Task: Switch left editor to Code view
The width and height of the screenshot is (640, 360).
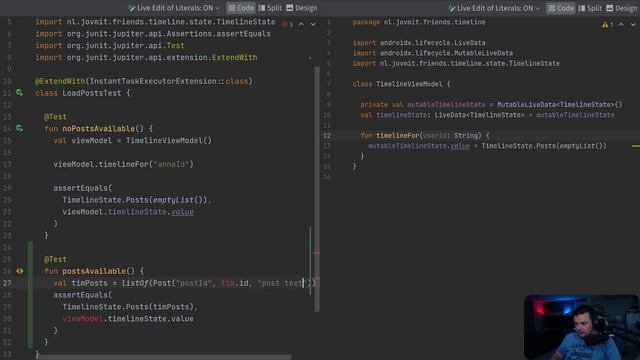Action: [x=241, y=8]
